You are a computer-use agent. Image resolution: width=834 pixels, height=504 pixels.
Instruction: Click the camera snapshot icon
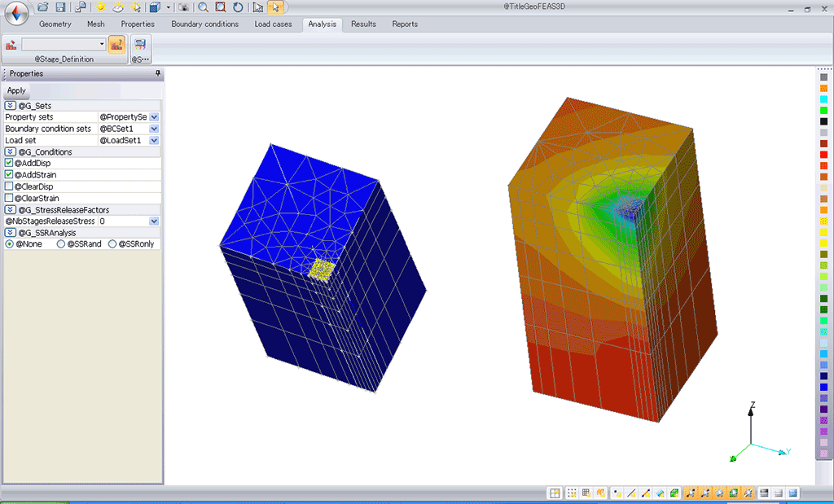(x=184, y=7)
